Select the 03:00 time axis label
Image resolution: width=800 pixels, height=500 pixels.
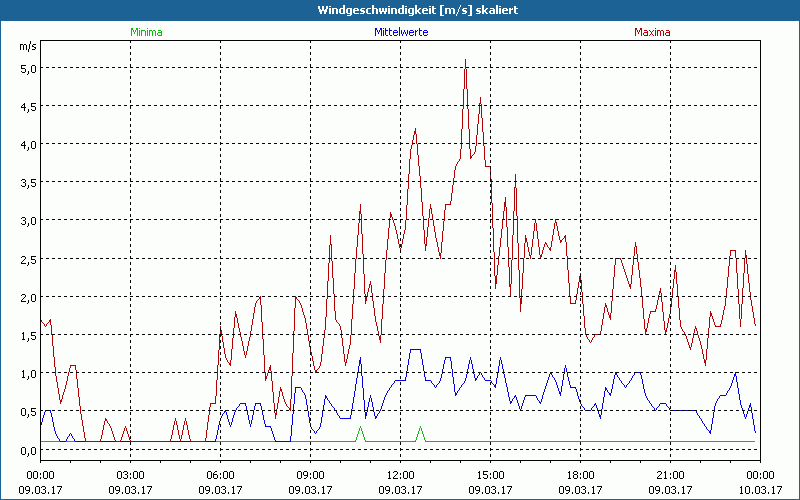click(130, 475)
